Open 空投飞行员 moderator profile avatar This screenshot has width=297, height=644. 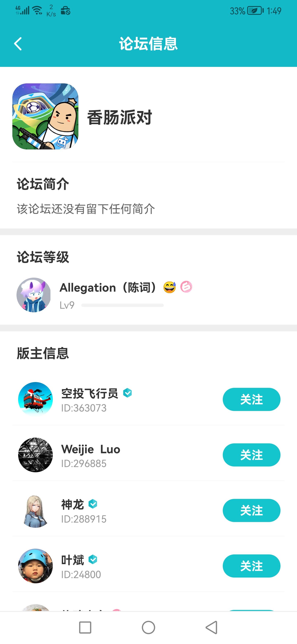pos(35,399)
